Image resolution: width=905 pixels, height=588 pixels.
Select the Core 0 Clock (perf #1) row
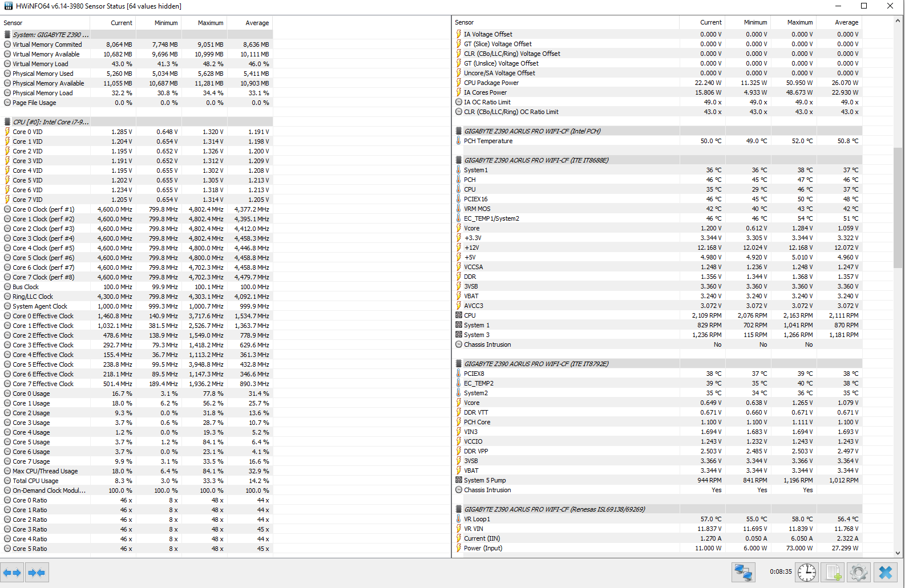[x=136, y=209]
